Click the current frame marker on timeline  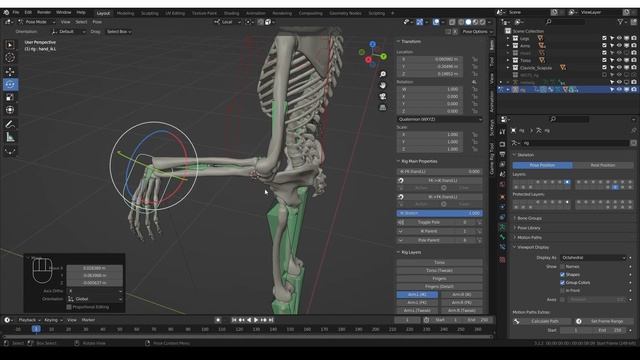coord(36,329)
